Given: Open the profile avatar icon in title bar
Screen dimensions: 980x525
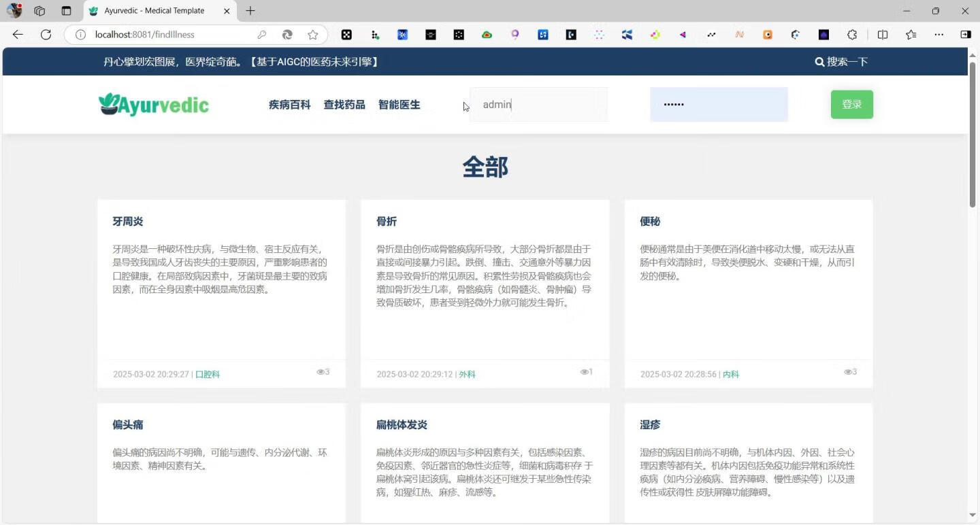Looking at the screenshot, I should (x=14, y=11).
